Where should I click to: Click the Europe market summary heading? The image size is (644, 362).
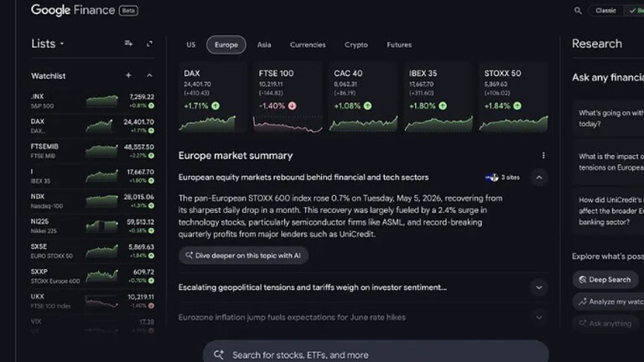pyautogui.click(x=236, y=156)
